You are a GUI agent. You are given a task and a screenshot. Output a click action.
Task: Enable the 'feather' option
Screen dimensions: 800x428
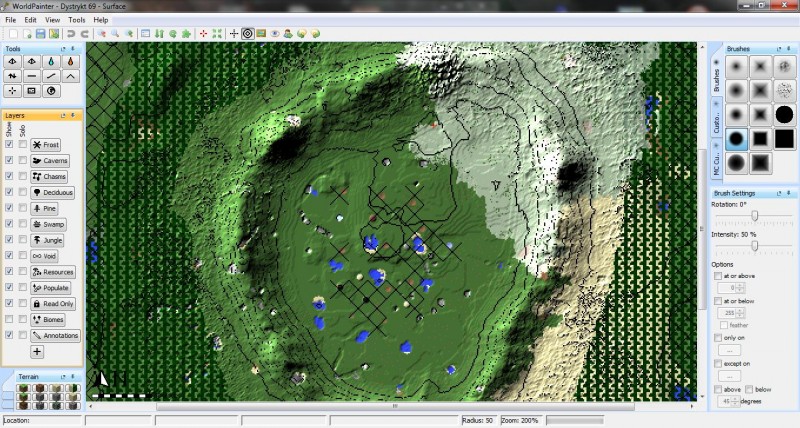point(723,325)
